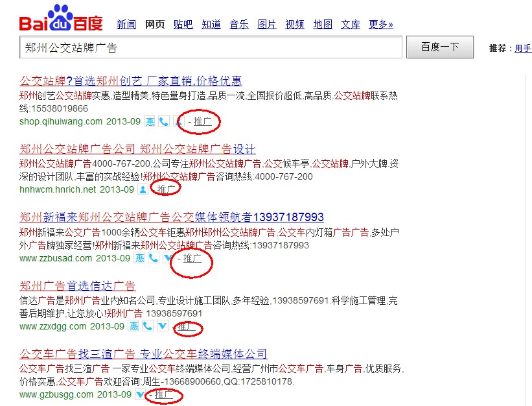Image resolution: width=532 pixels, height=406 pixels.
Task: Open the 地图 search tab
Action: click(x=323, y=25)
